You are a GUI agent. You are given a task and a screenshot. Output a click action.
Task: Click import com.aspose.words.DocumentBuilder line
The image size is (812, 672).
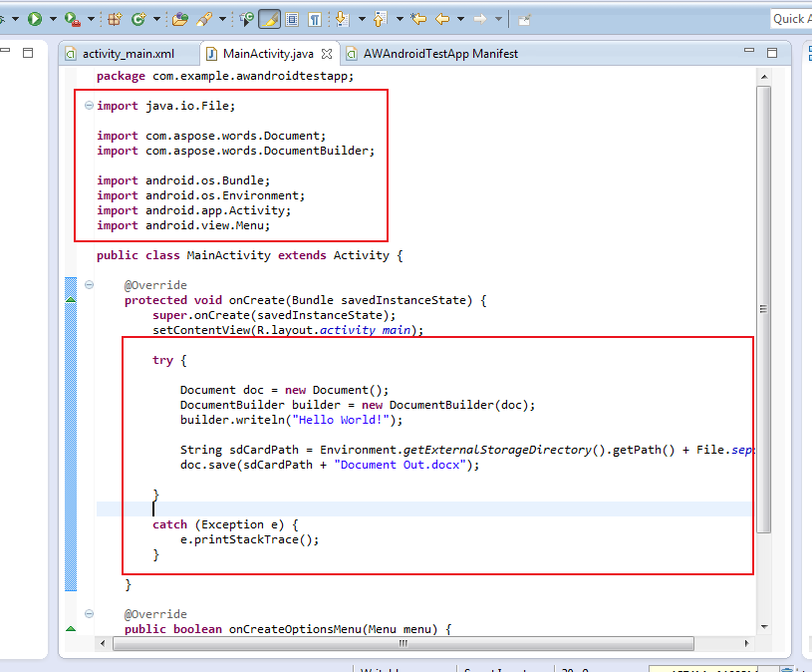point(235,151)
